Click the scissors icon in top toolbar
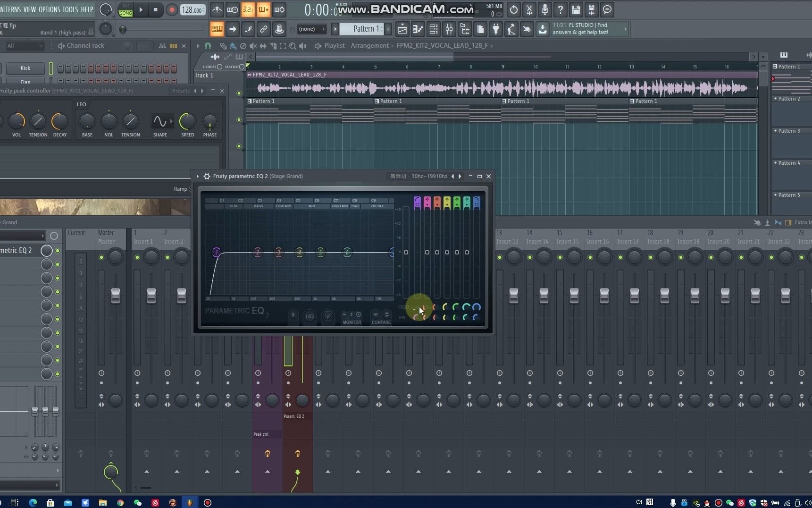 coord(529,9)
